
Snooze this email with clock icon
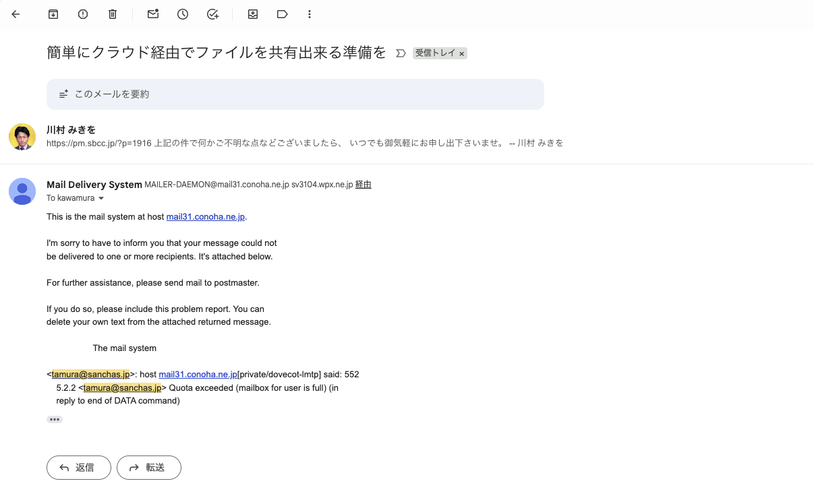(x=183, y=14)
